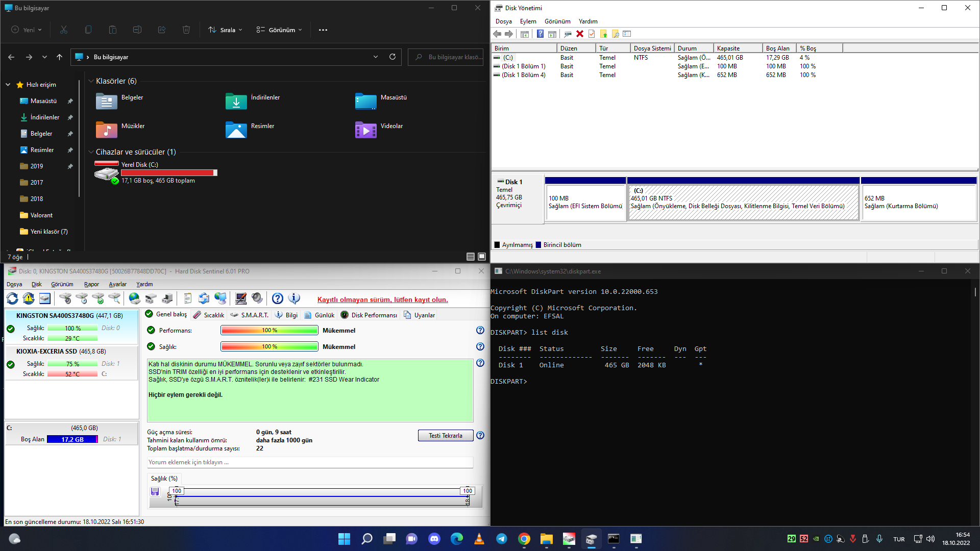Click the save icon beside the Sağlık chart
The height and width of the screenshot is (551, 980).
155,492
